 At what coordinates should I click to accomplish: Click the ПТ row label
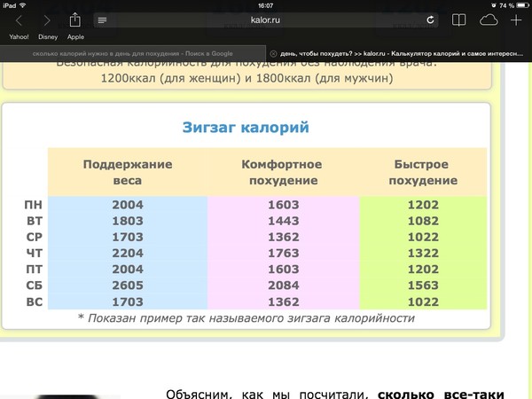click(x=35, y=269)
